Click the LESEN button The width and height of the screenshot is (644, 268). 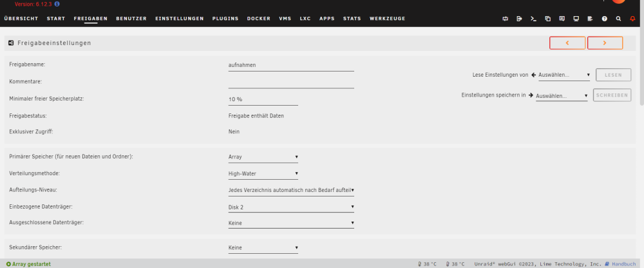[613, 75]
